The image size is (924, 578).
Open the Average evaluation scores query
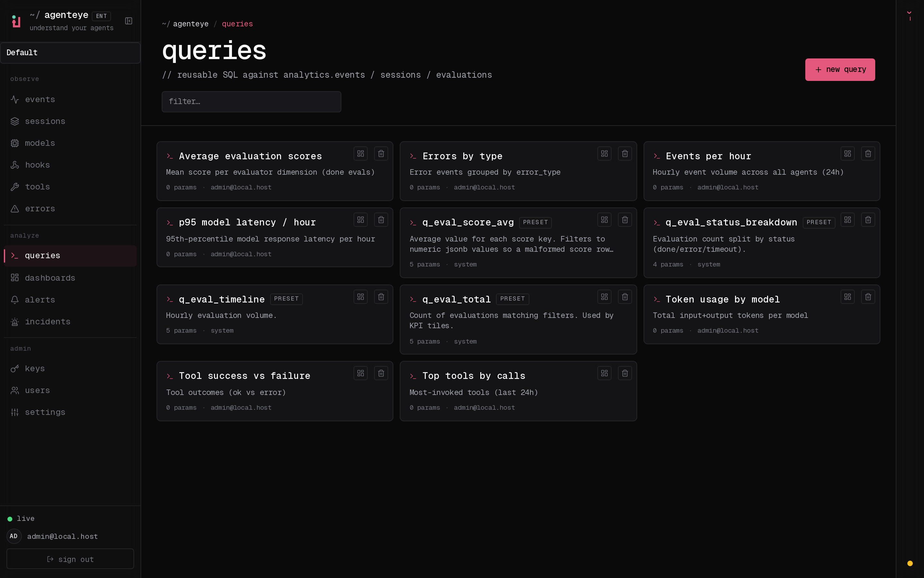point(250,156)
